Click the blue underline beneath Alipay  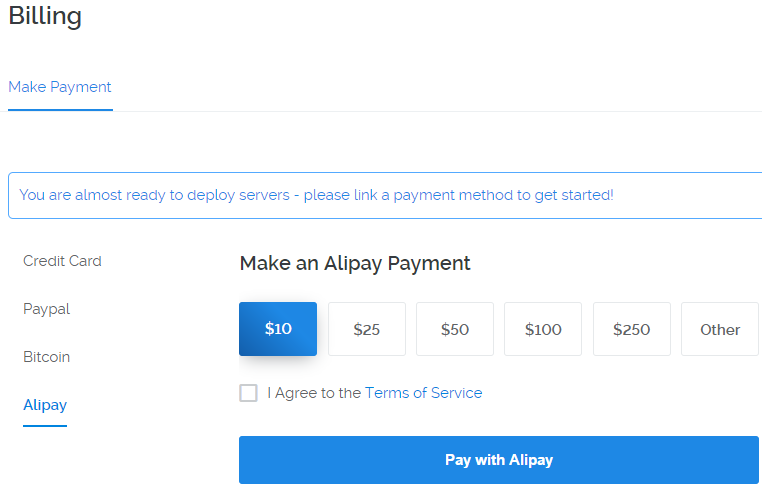pyautogui.click(x=45, y=425)
